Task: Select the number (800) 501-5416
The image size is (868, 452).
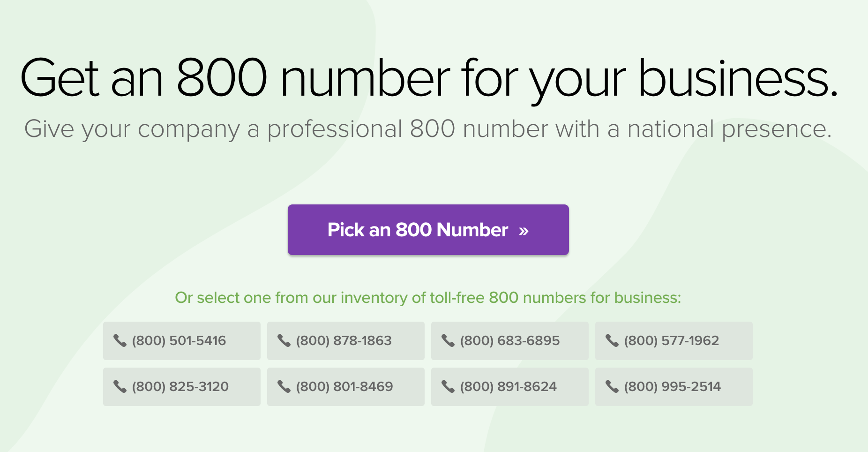Action: click(x=182, y=341)
